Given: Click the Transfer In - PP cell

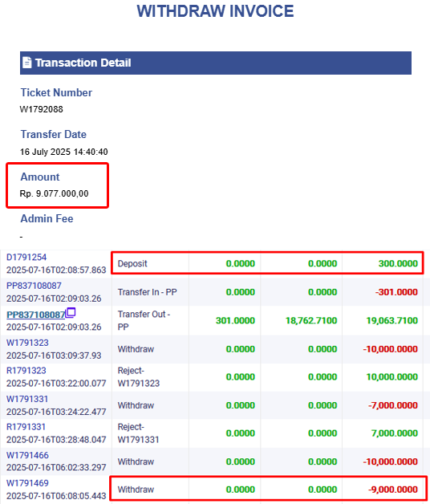Looking at the screenshot, I should click(147, 292).
